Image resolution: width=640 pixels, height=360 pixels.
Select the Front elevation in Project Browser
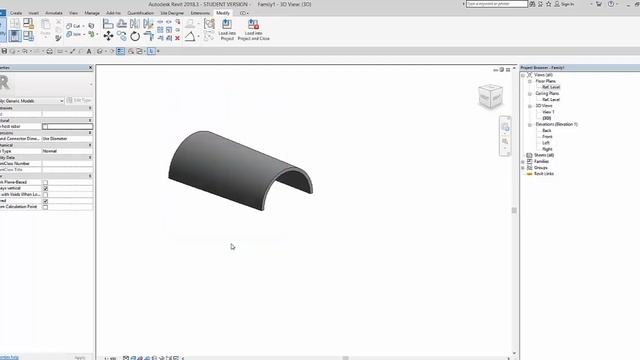click(x=547, y=137)
